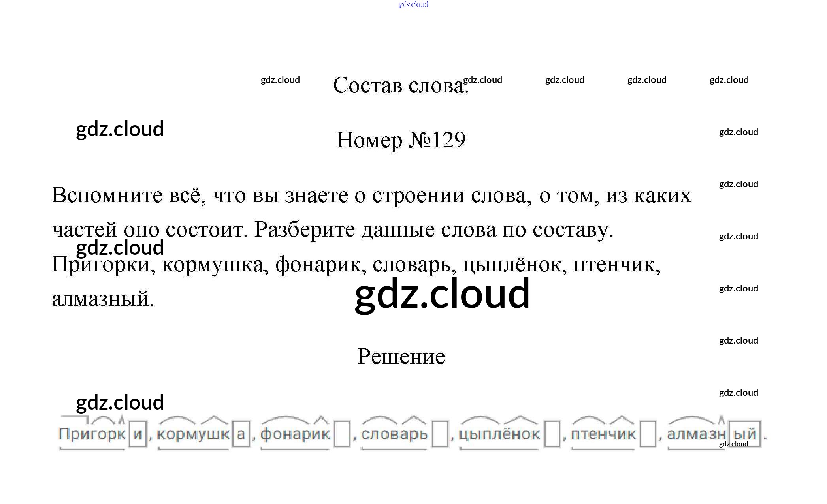
Task: Click the parsed word 'кормушк' in the solution
Action: 193,434
